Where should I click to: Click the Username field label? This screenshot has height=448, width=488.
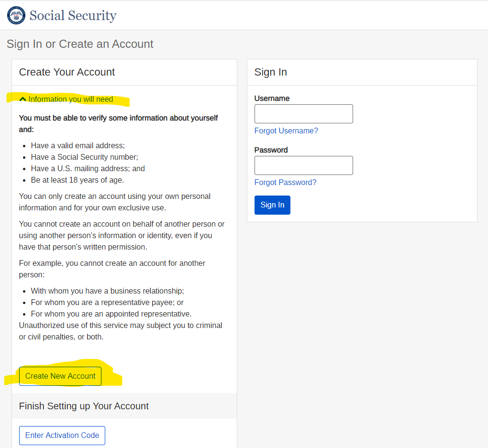(x=272, y=98)
